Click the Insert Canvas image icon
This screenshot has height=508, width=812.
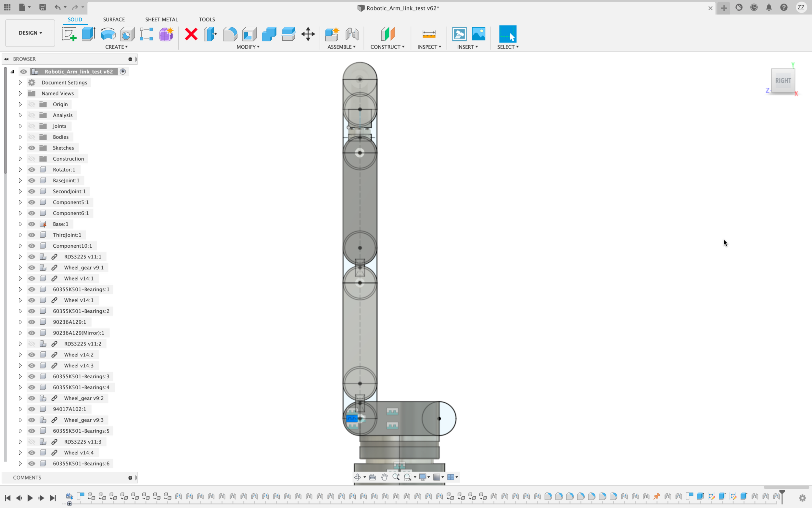pyautogui.click(x=478, y=34)
